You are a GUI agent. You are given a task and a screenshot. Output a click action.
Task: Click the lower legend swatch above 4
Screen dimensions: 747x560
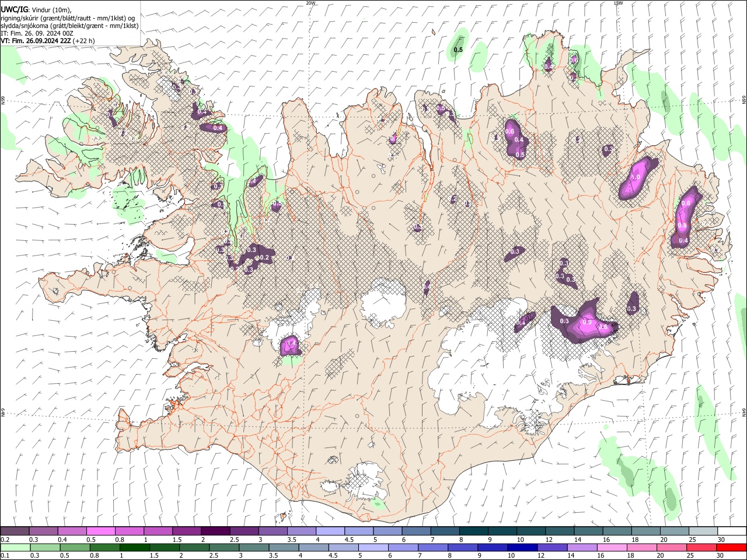(x=314, y=548)
